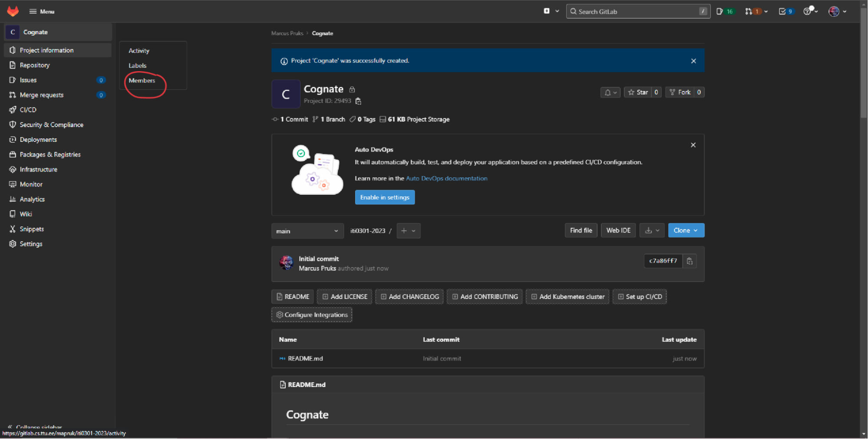This screenshot has width=868, height=439.
Task: Click Add Kubernetes cluster
Action: (x=568, y=297)
